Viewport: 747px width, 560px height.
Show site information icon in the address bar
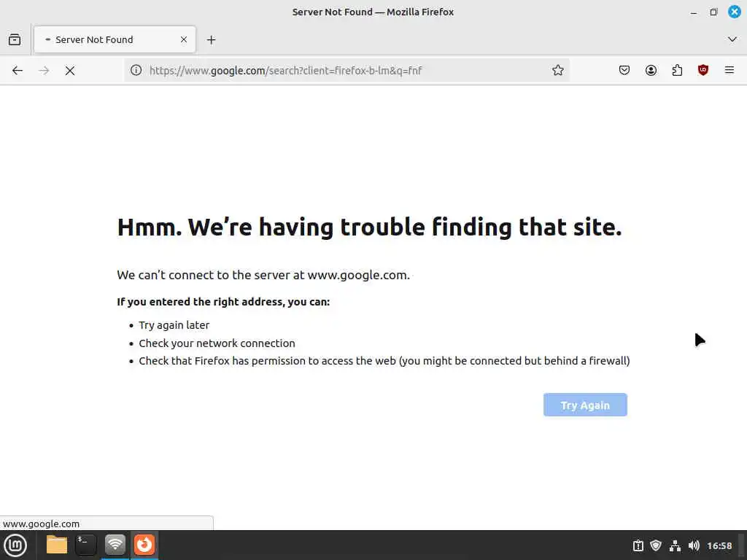pos(136,71)
